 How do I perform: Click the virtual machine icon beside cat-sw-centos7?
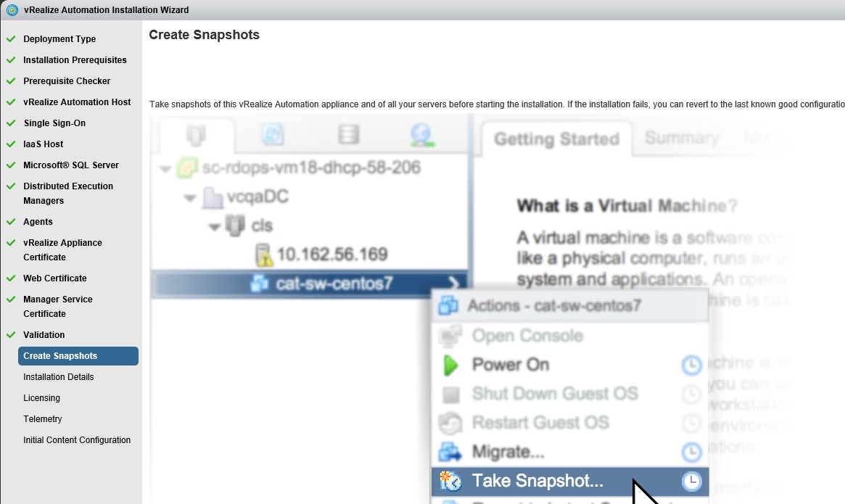(260, 283)
